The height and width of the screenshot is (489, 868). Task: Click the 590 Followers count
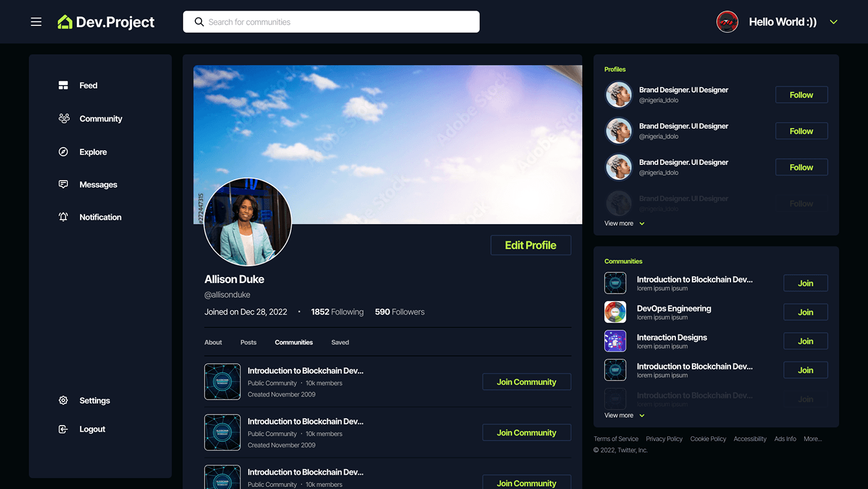point(400,312)
